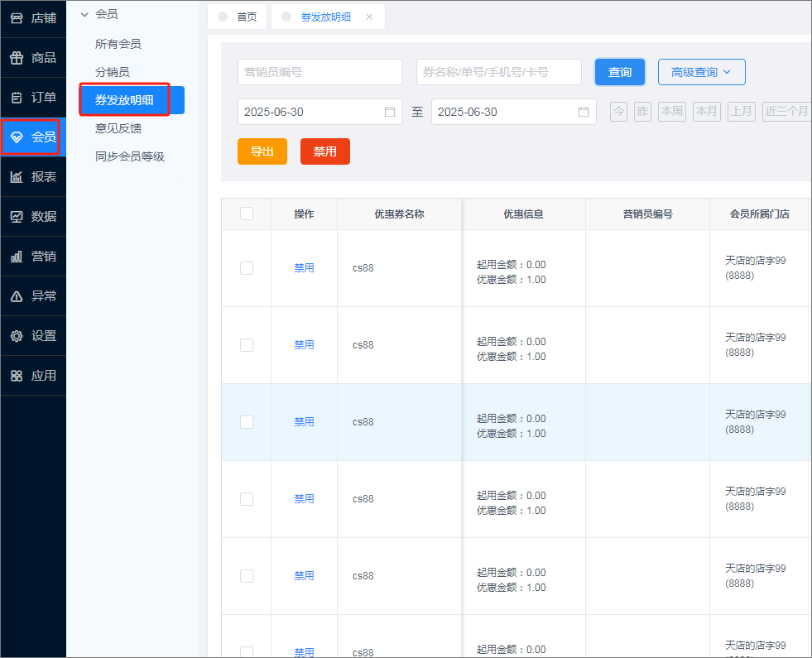Select the 会员 diamond icon

click(x=17, y=137)
